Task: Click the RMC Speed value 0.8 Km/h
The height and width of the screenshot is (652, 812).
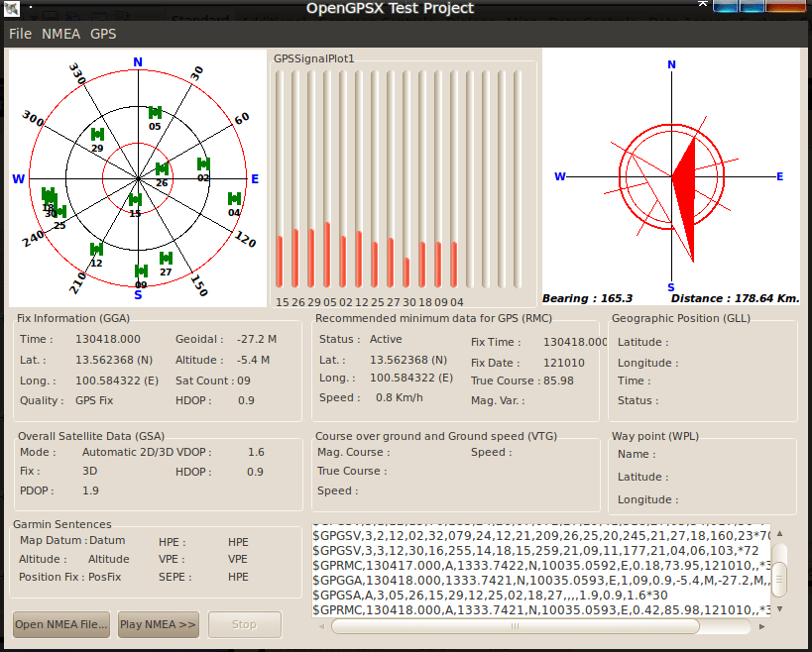Action: pyautogui.click(x=400, y=398)
